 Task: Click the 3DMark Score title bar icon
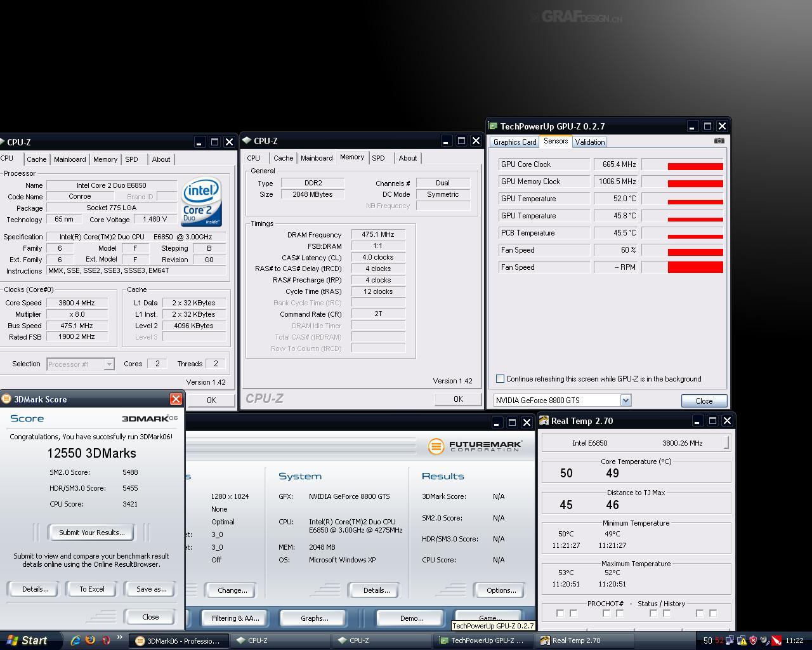[x=6, y=399]
